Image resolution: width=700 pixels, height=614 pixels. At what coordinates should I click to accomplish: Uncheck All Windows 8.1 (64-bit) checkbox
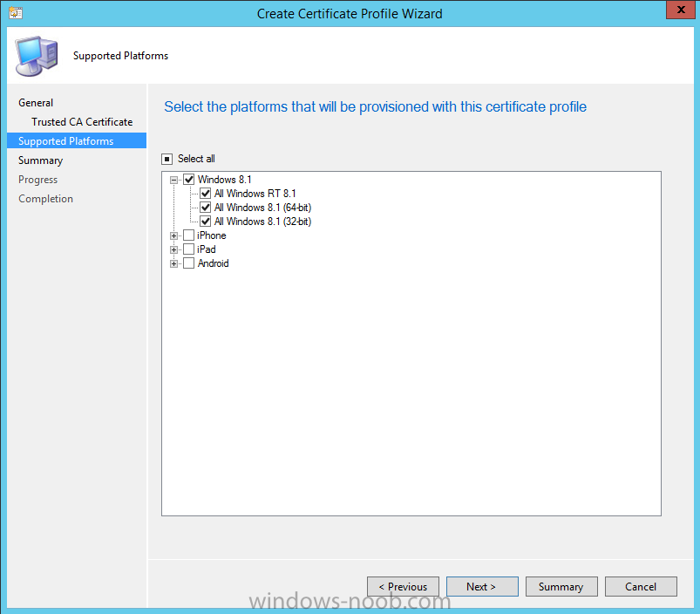pos(206,208)
